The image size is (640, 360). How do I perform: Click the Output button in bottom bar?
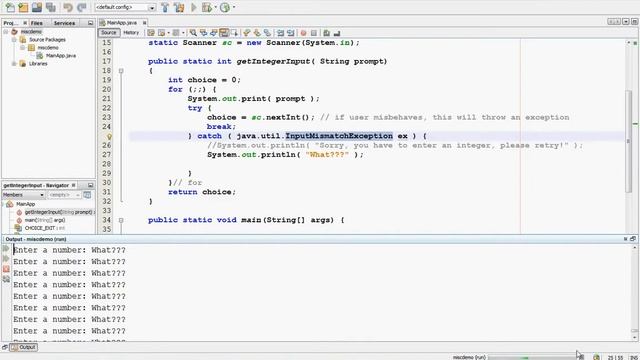click(24, 347)
